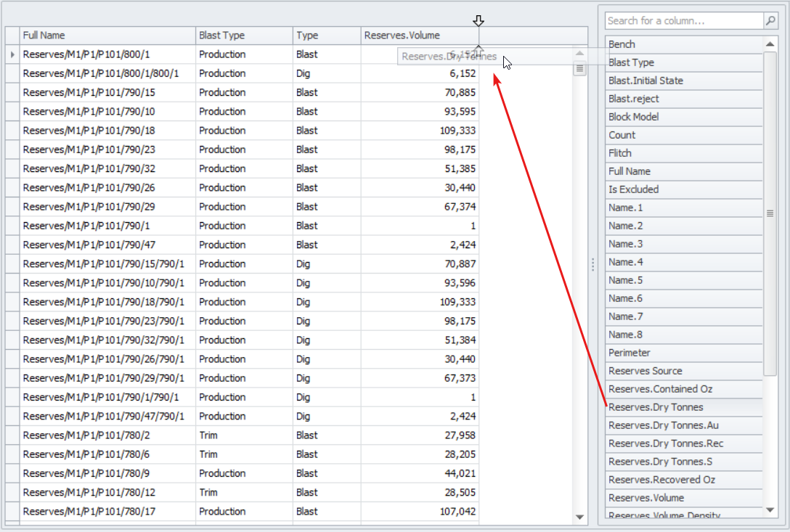Choose Reserves.Contained Oz from column list
This screenshot has height=532, width=790.
[683, 389]
